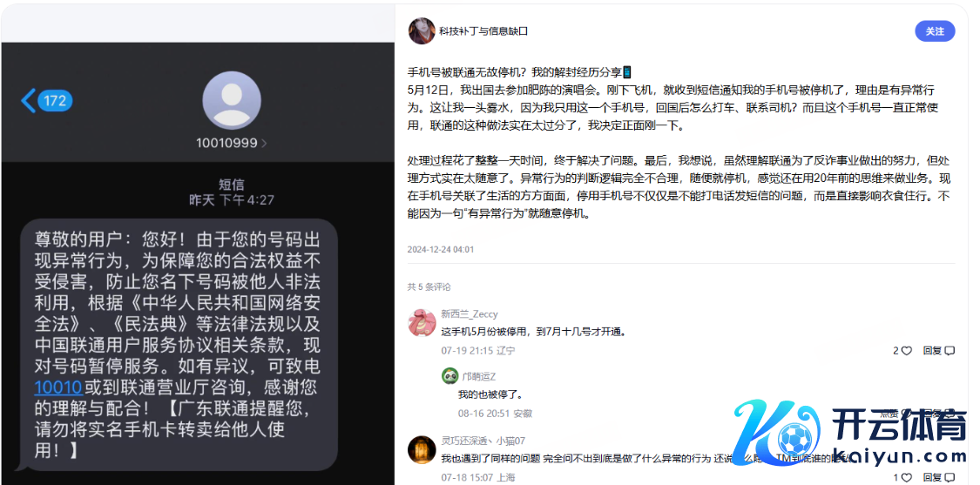
Task: Click the 新西兰_Zeccy username
Action: click(x=470, y=313)
